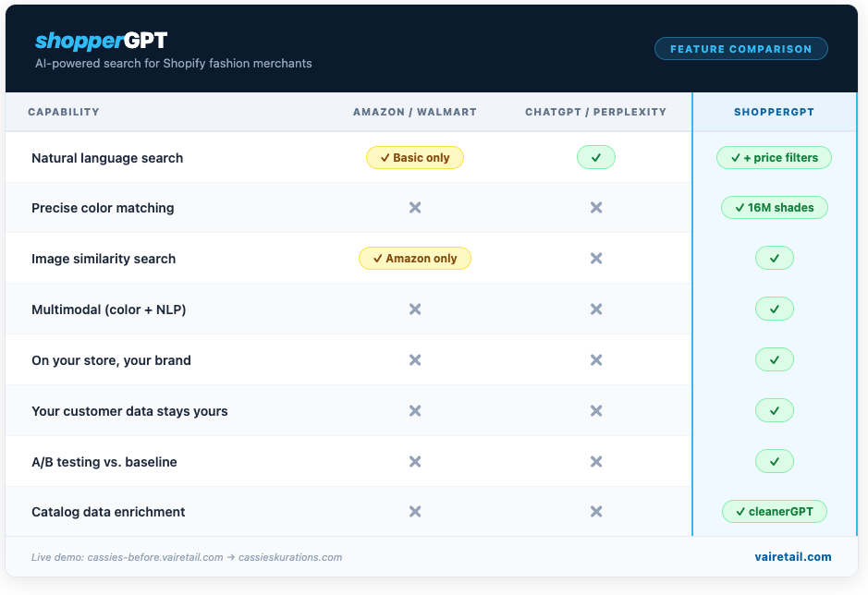The width and height of the screenshot is (868, 595).
Task: Click ShopperGPT checkmark for Image similarity search
Action: click(x=775, y=259)
